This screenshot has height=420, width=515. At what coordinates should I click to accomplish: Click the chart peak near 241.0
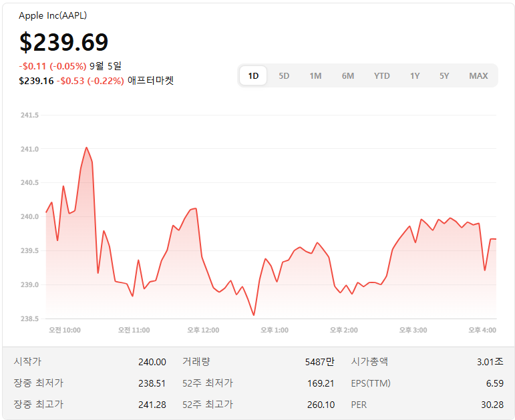[86, 148]
